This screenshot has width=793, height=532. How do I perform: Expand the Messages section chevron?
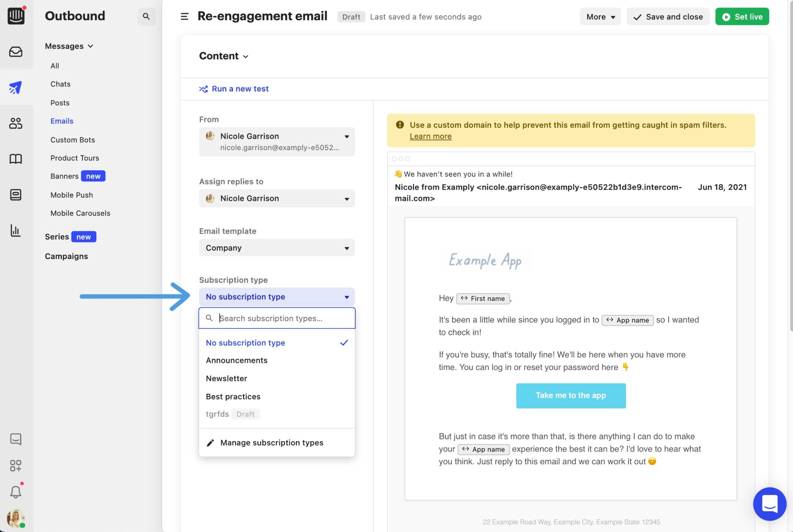(x=90, y=46)
